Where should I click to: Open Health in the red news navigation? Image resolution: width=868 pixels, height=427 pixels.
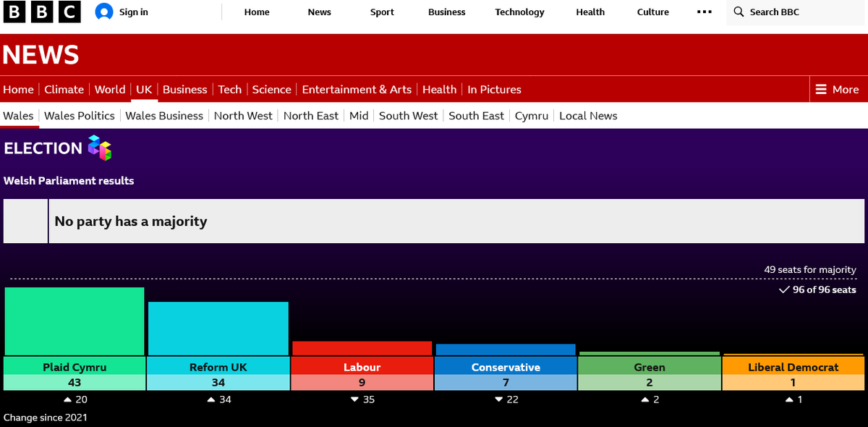tap(440, 90)
